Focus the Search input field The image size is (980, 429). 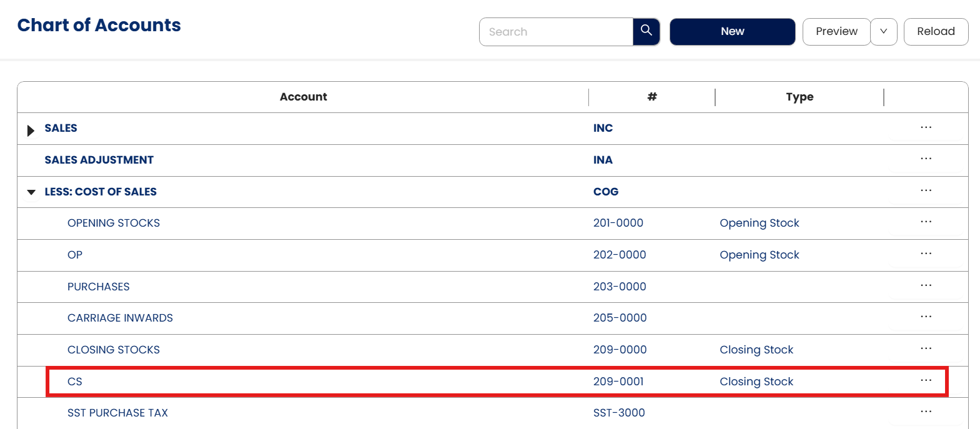click(556, 31)
